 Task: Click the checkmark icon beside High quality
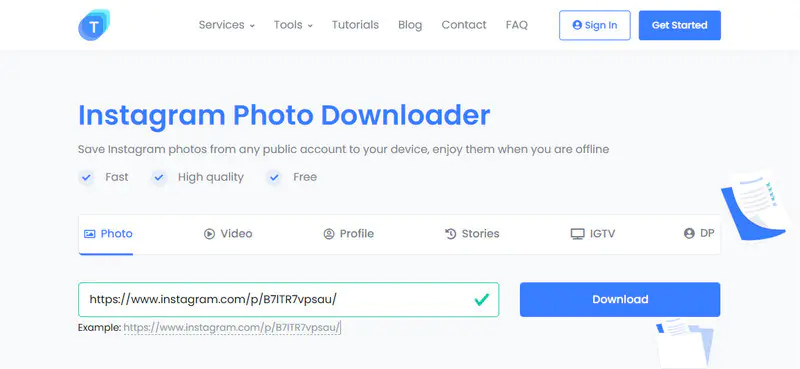pos(159,178)
